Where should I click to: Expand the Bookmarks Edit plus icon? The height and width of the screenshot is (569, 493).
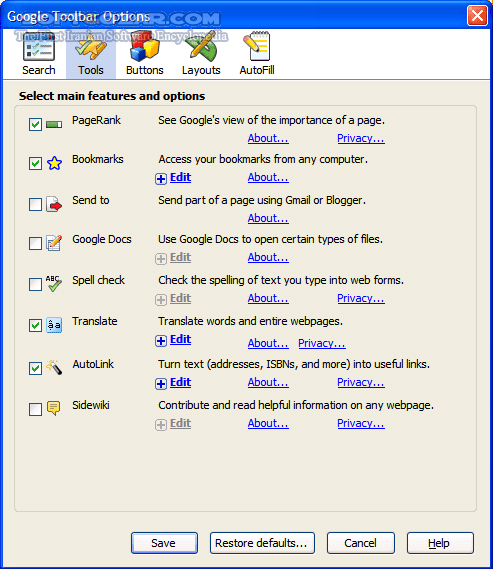(x=161, y=179)
